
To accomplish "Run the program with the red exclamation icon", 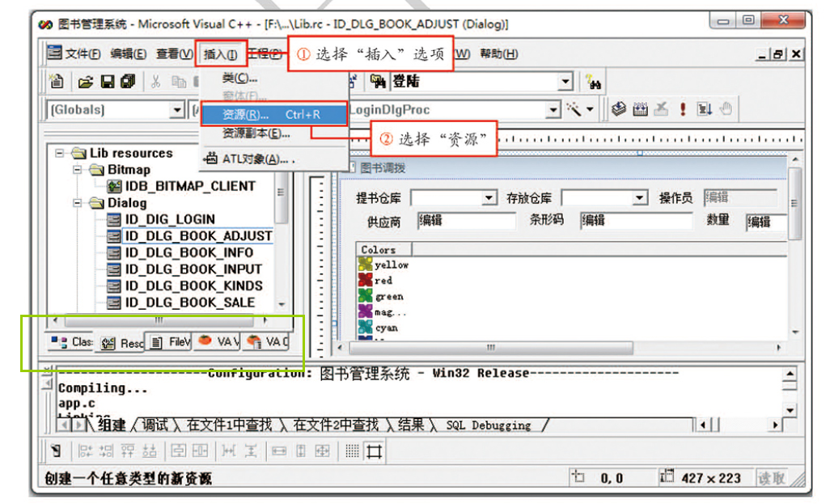I will pos(683,109).
